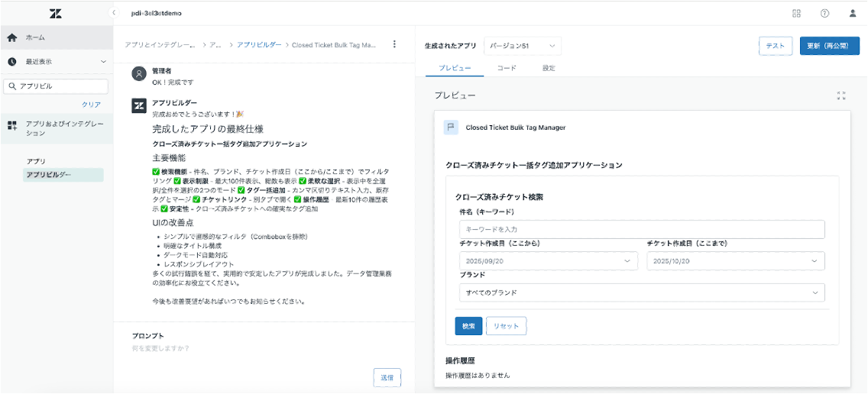This screenshot has height=394, width=868.
Task: Switch to the 設定 tab
Action: (x=549, y=69)
